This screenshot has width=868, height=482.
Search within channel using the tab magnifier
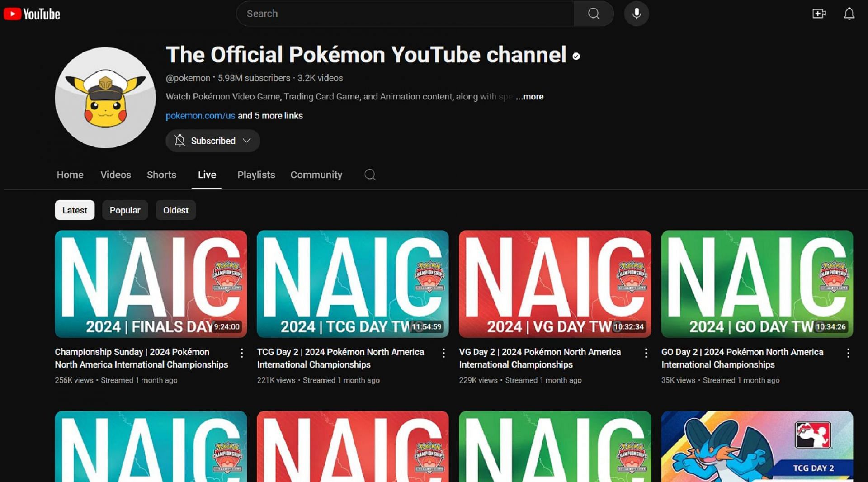[x=370, y=175]
